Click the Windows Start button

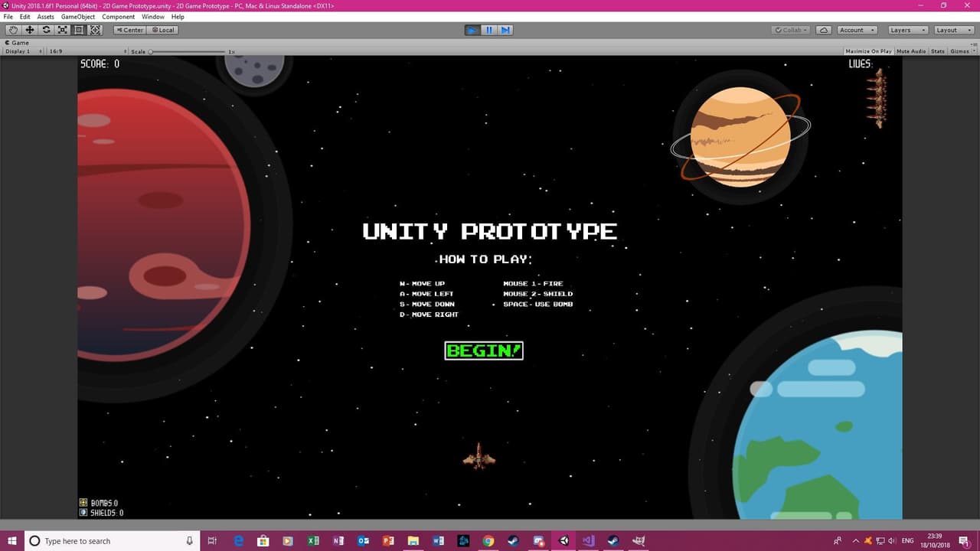(x=12, y=540)
